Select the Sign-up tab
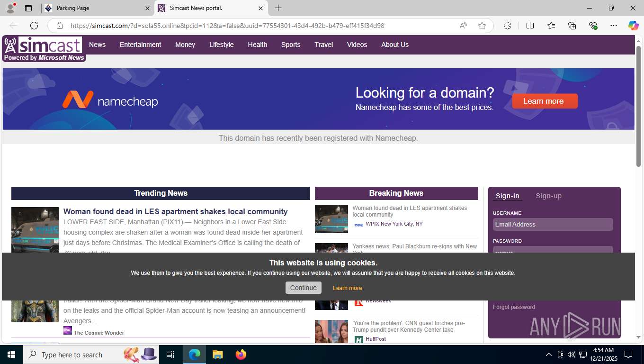644x364 pixels. coord(548,196)
